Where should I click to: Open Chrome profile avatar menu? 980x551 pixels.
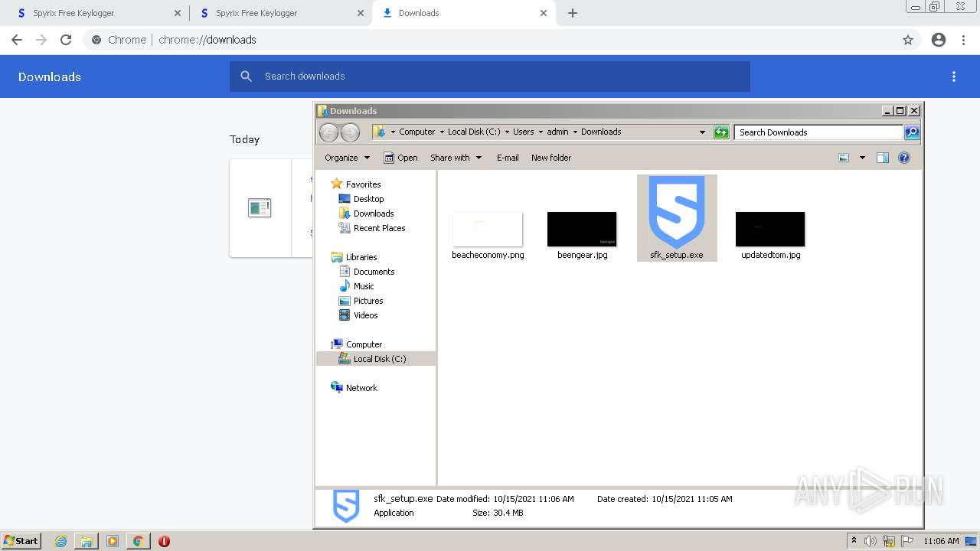click(x=939, y=40)
